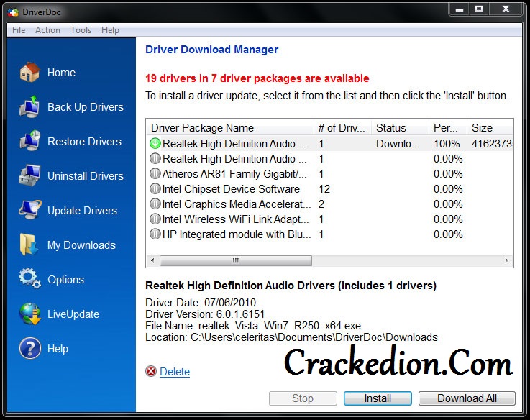
Task: Click the paused icon beside Atheros AR81 Family
Action: [x=155, y=174]
